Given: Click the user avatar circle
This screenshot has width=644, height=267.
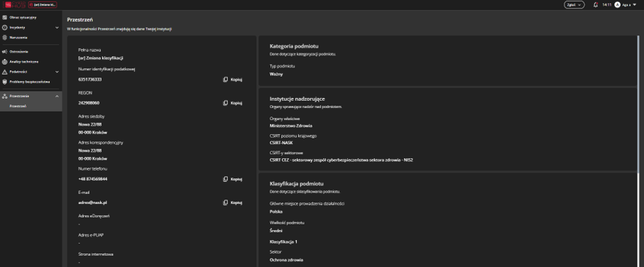Looking at the screenshot, I should tap(617, 5).
